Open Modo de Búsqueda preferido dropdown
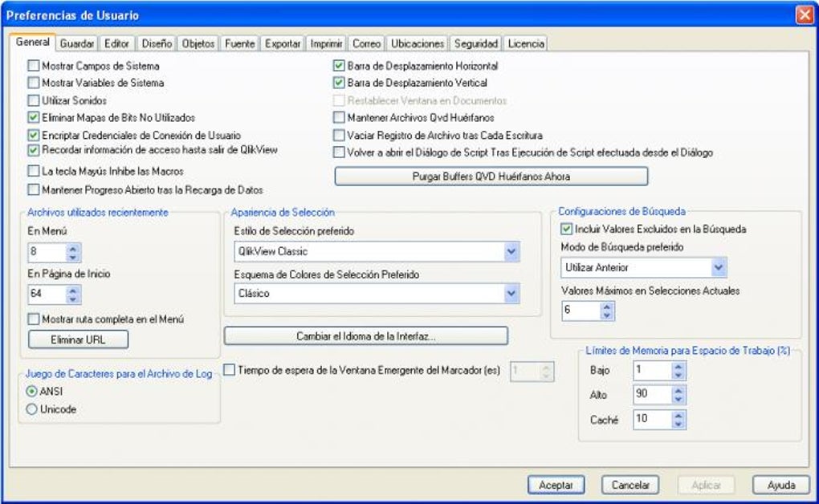The height and width of the screenshot is (504, 819). 719,267
